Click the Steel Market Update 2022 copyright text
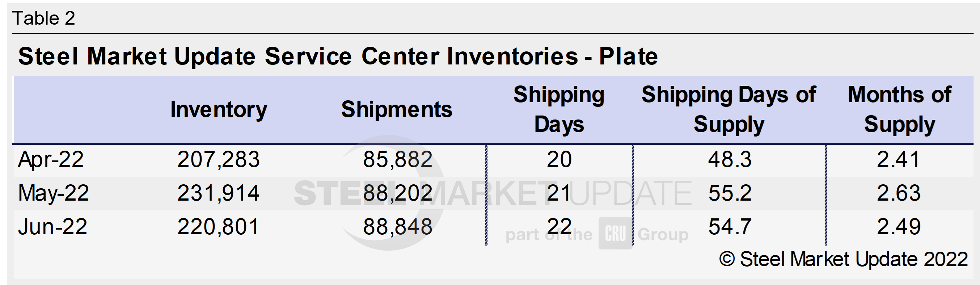Screen dimensions: 980x285 [843, 260]
